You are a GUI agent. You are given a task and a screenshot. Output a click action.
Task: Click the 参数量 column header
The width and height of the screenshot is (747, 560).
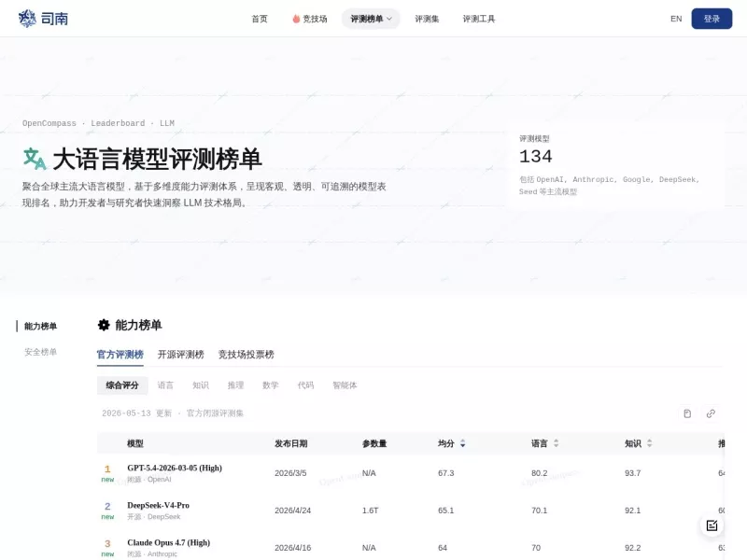coord(374,443)
